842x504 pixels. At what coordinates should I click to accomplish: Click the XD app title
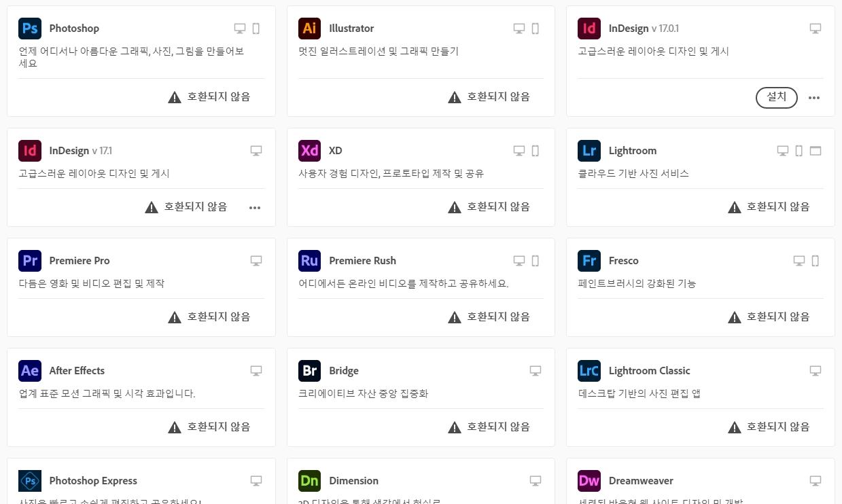click(336, 151)
